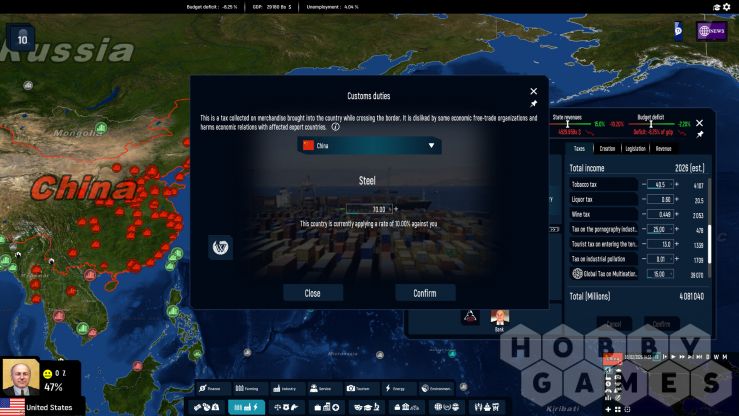Screen dimensions: 739x416
Task: Open the Finance sector button
Action: 211,388
